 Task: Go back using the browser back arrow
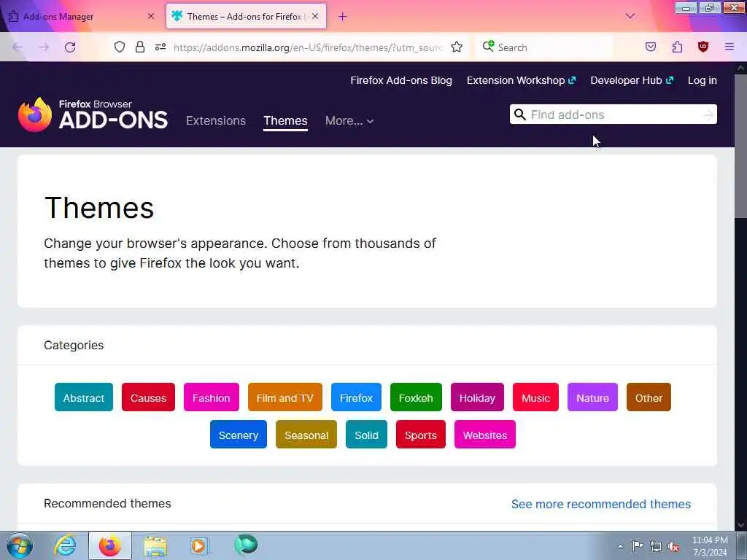tap(18, 47)
